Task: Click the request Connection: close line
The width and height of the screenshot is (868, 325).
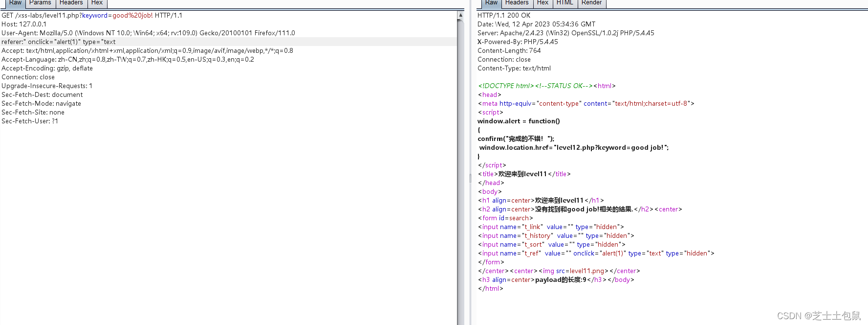Action: pyautogui.click(x=28, y=77)
